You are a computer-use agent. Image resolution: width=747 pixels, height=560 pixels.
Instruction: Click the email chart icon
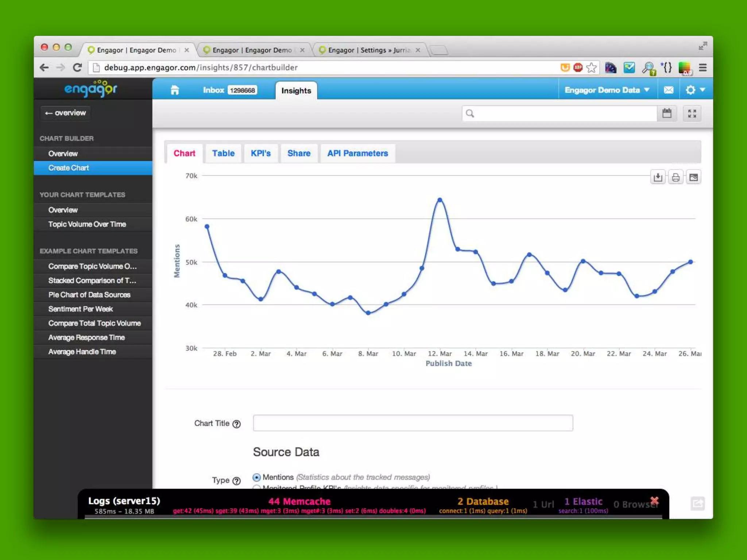(x=693, y=178)
